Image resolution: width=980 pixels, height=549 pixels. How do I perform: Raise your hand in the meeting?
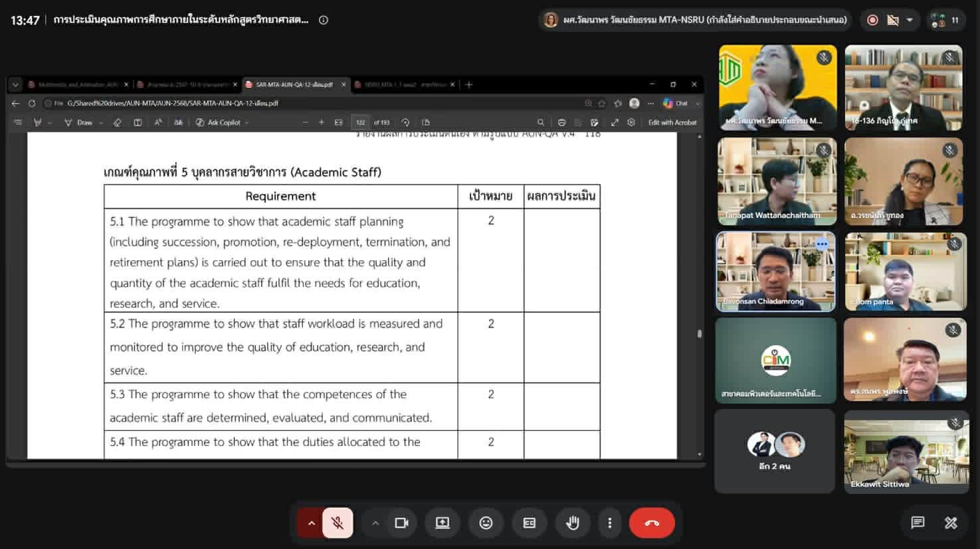pyautogui.click(x=572, y=523)
